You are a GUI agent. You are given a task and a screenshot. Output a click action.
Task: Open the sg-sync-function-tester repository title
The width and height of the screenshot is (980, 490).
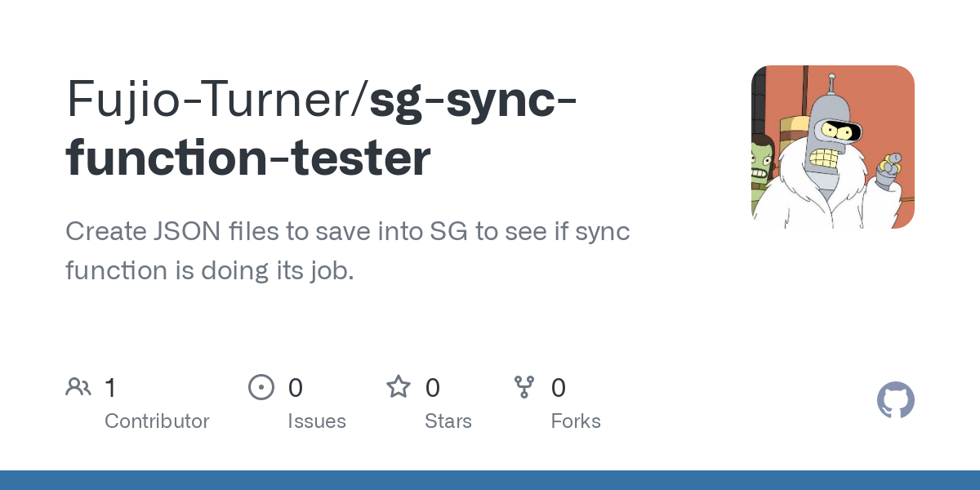320,128
